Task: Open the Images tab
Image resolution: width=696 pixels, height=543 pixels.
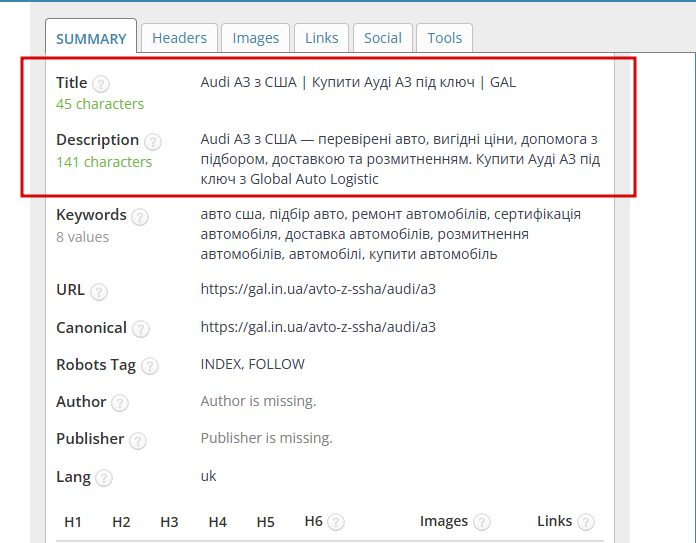Action: pos(256,38)
